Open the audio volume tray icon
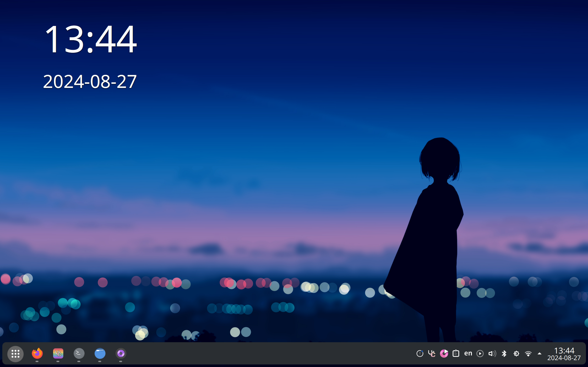The width and height of the screenshot is (588, 367). click(x=492, y=354)
